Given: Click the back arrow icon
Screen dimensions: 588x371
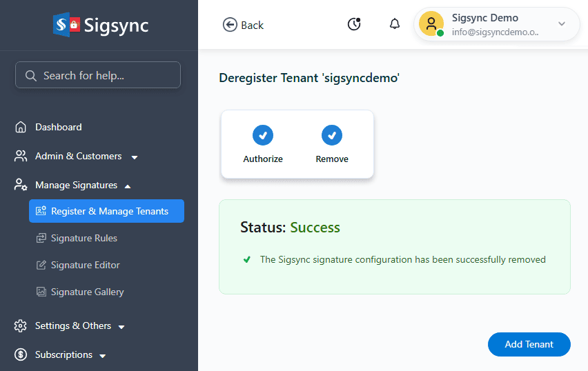Looking at the screenshot, I should 230,25.
